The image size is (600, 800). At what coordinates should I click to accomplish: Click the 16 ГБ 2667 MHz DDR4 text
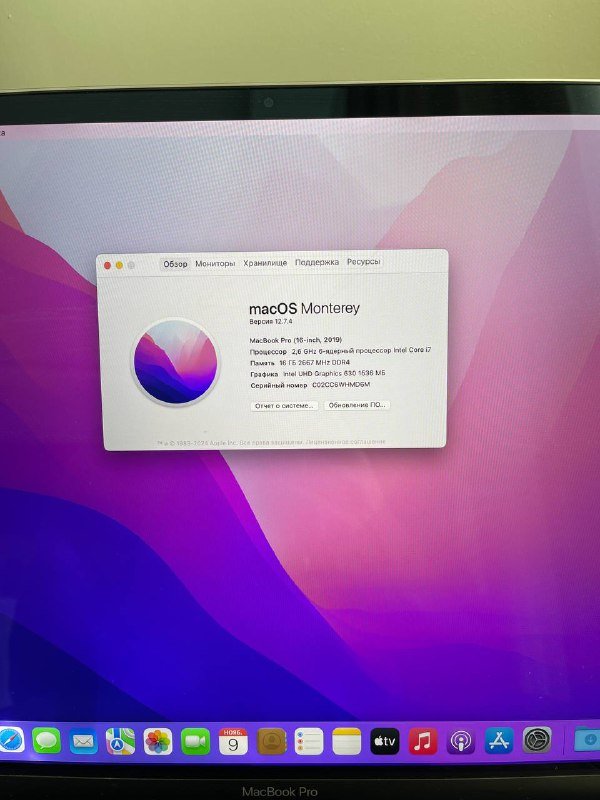click(314, 362)
